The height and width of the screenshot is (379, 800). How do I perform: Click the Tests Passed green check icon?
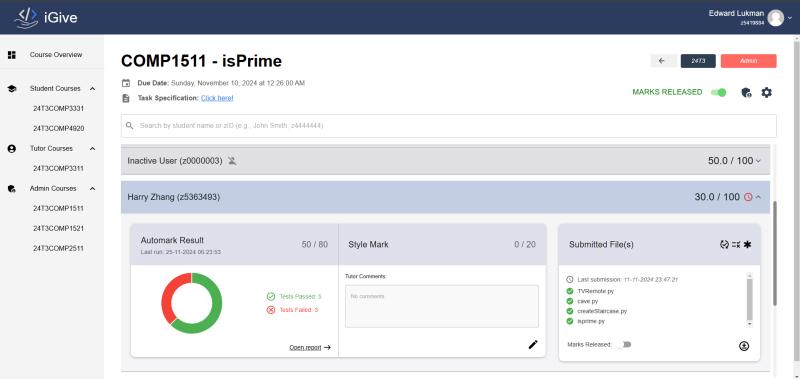pos(270,296)
